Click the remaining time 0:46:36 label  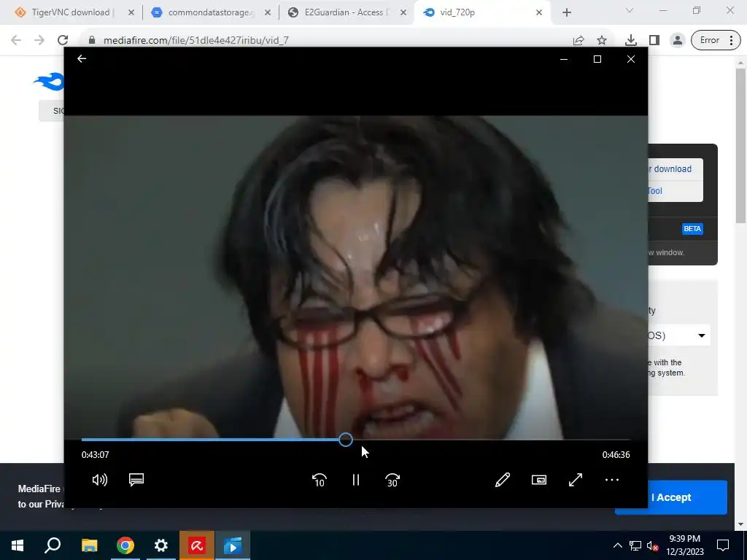[x=616, y=455]
